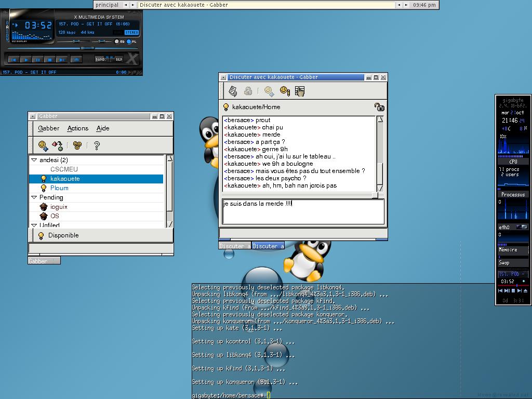Click the eth0 panel in gkrellm
This screenshot has height=399, width=532.
pos(513,227)
